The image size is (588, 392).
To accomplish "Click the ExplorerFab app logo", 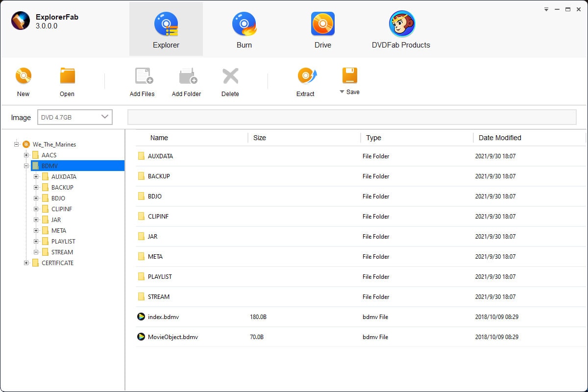I will tap(21, 21).
